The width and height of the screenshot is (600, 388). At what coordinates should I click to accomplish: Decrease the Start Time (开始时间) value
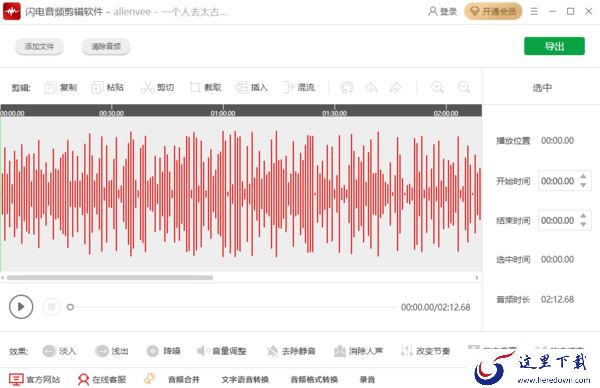583,185
